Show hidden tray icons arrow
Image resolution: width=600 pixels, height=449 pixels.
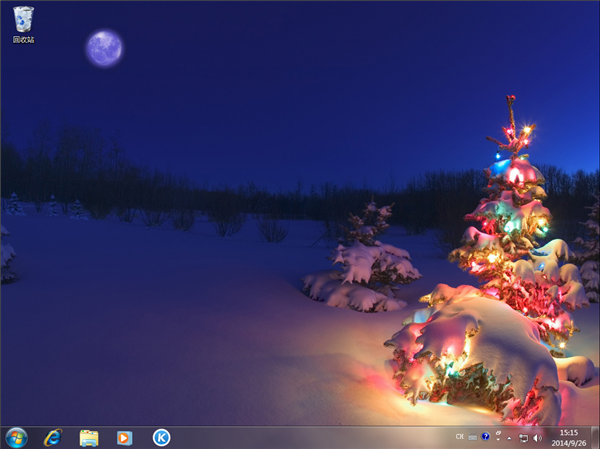[509, 438]
